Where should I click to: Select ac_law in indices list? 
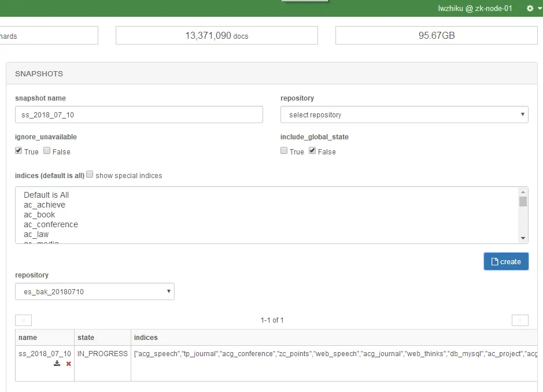coord(36,234)
